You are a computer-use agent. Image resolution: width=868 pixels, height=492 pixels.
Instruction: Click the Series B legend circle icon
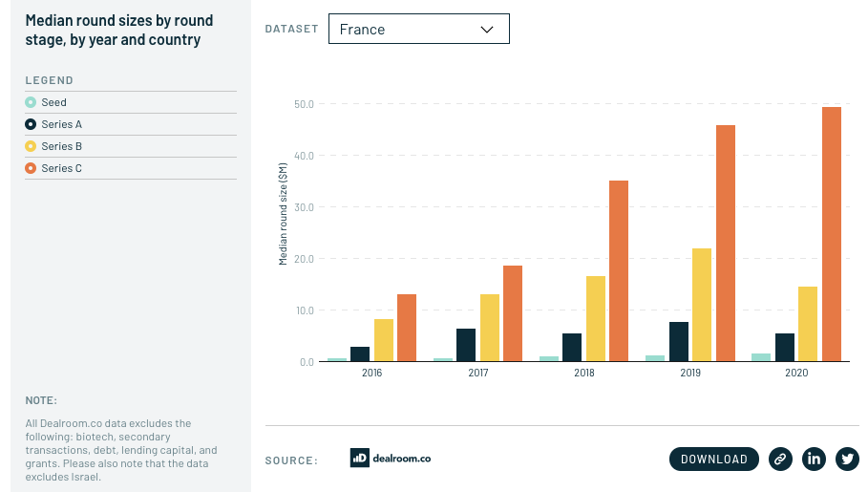tap(31, 146)
